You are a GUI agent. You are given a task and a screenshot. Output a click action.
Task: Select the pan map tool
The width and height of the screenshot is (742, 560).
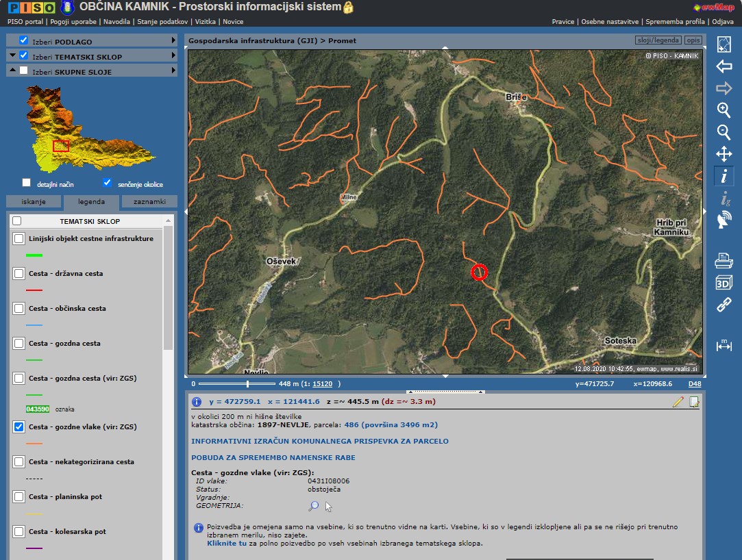point(724,153)
